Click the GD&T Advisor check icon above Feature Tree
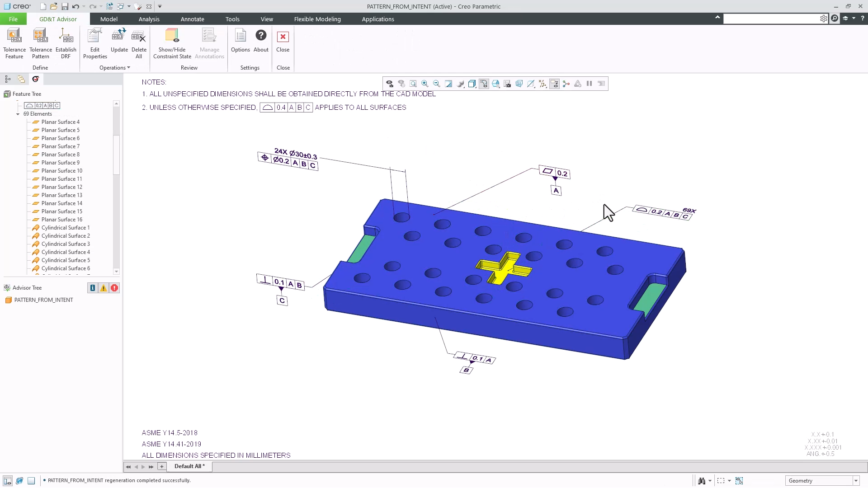 click(x=36, y=79)
